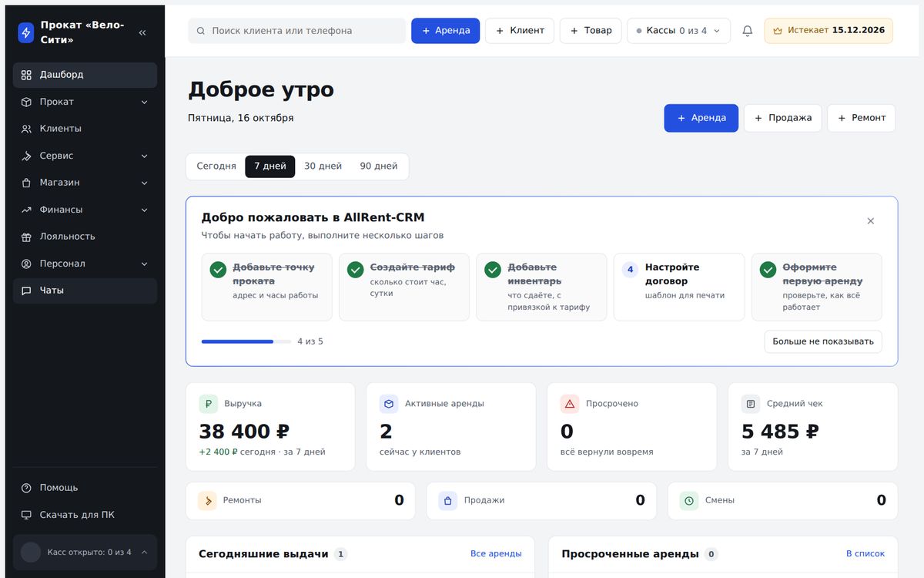Click checkmark on Добавьте инвентарь step

tap(493, 270)
